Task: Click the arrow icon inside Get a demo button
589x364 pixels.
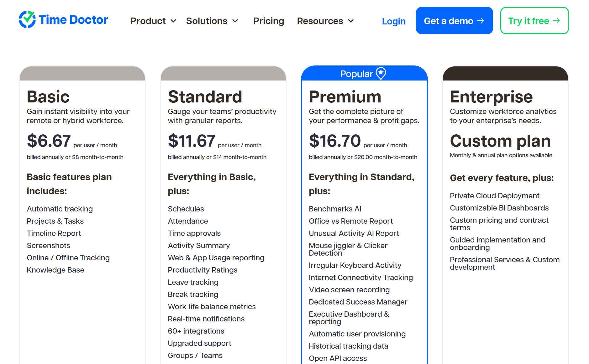Action: pos(481,20)
